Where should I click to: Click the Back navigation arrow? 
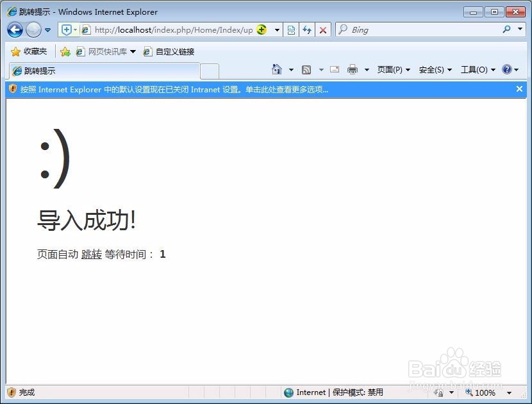14,29
